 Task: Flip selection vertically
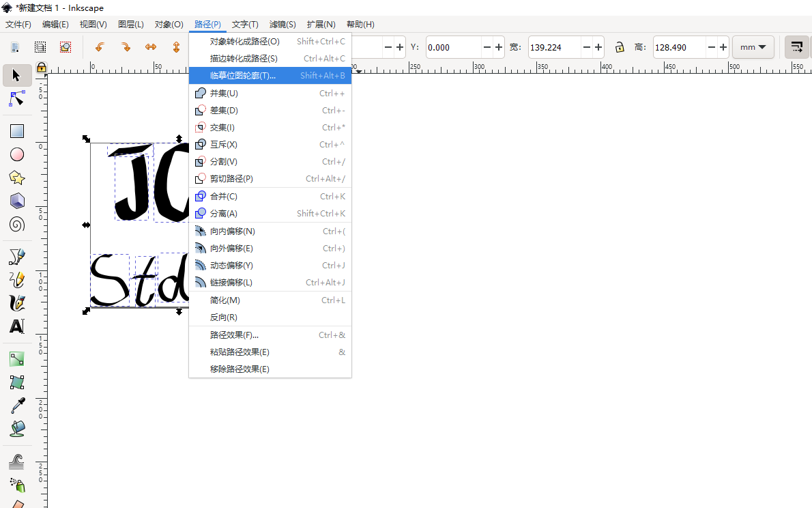tap(176, 47)
